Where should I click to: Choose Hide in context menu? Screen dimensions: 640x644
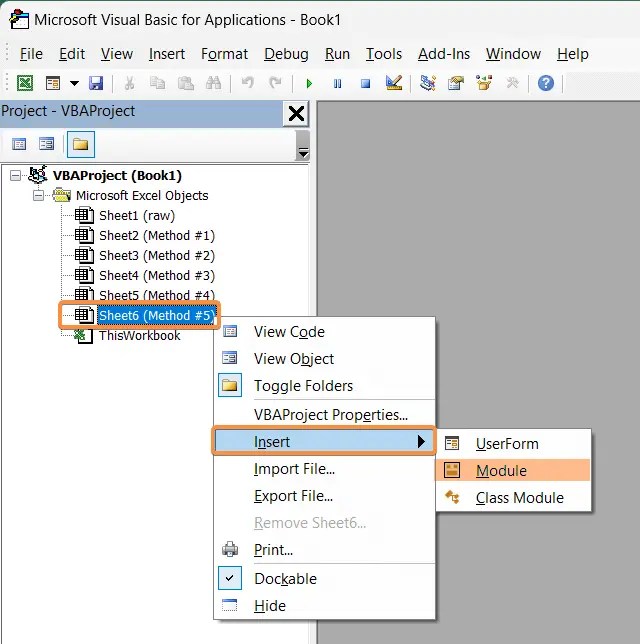pos(325,606)
